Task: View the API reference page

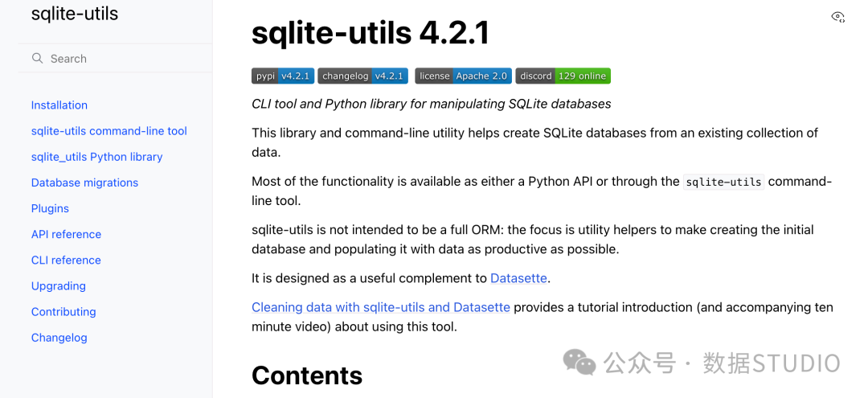Action: 66,234
